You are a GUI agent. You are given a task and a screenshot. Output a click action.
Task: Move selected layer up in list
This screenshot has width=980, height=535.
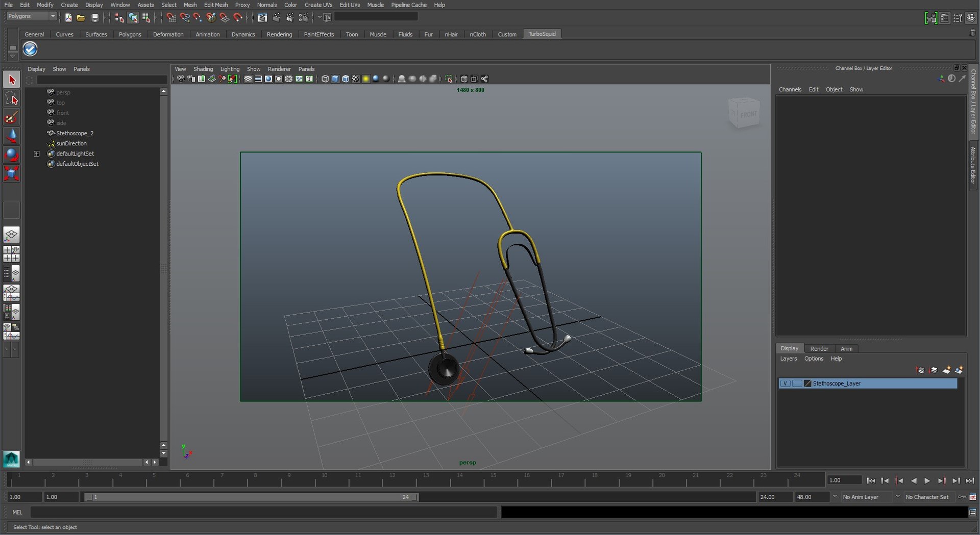(920, 370)
